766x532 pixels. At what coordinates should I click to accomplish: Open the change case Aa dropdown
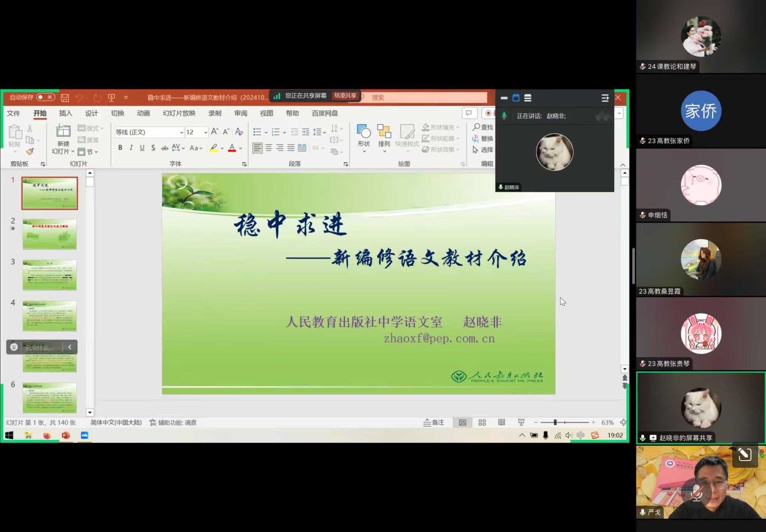(196, 148)
